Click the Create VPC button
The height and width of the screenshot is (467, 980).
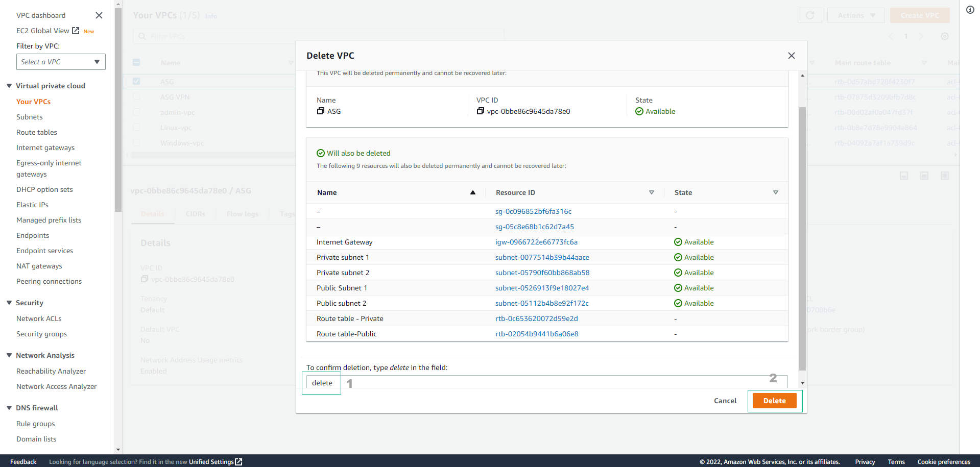920,15
